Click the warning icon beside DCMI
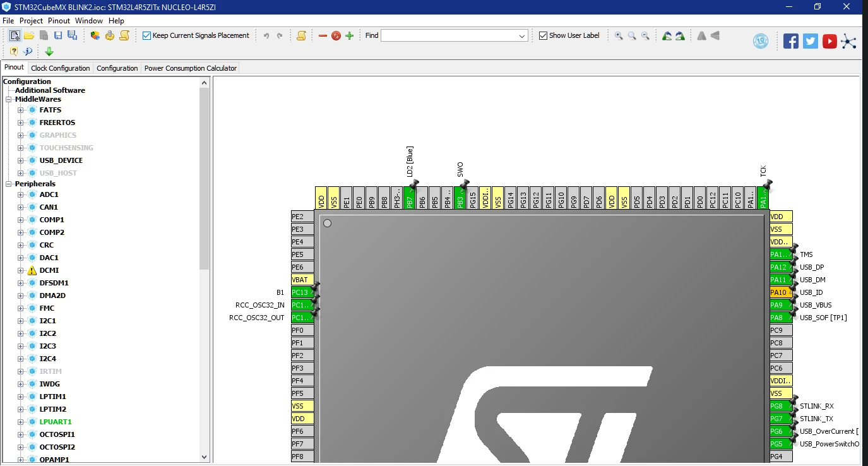The image size is (868, 466). [32, 270]
